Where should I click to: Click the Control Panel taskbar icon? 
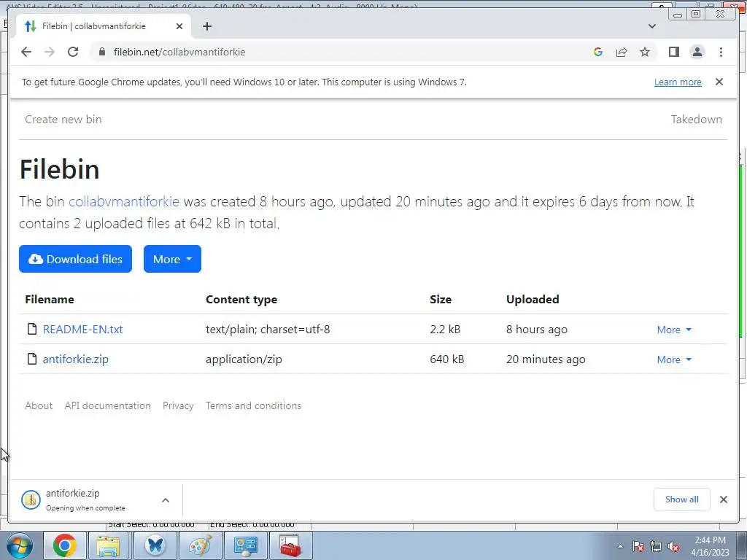tap(245, 545)
